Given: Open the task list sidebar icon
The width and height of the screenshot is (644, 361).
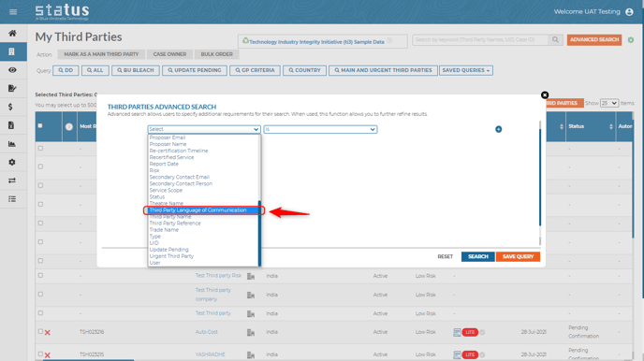Looking at the screenshot, I should 12,199.
